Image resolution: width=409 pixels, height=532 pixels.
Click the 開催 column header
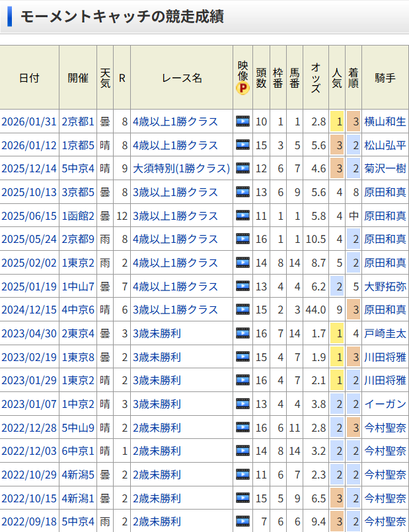(x=78, y=78)
